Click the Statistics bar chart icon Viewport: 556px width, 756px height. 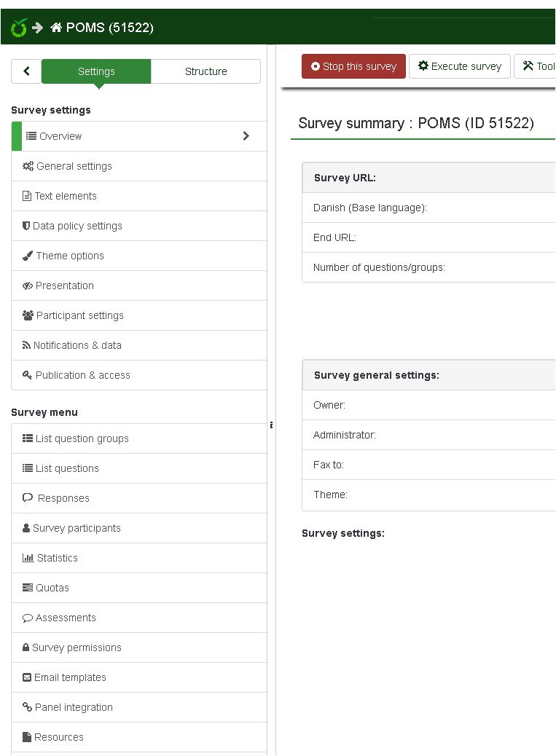click(x=28, y=558)
